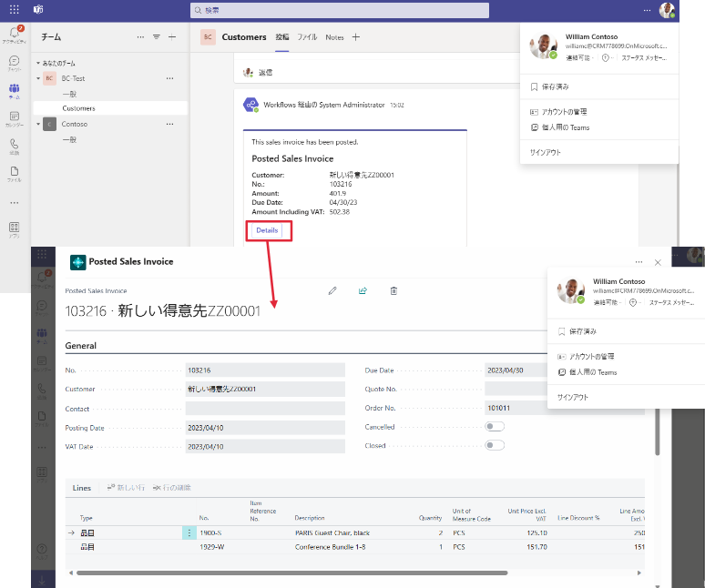Open Activity bell in Teams sidebar
Screen dimensions: 705x588
(15, 35)
